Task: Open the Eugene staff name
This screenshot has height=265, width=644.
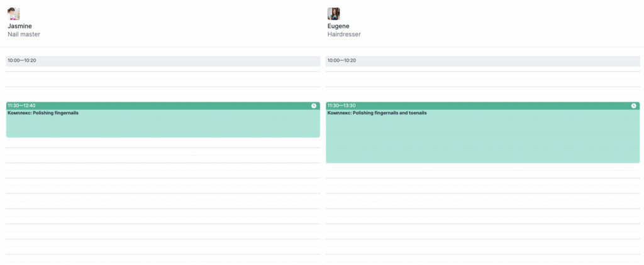Action: coord(339,26)
